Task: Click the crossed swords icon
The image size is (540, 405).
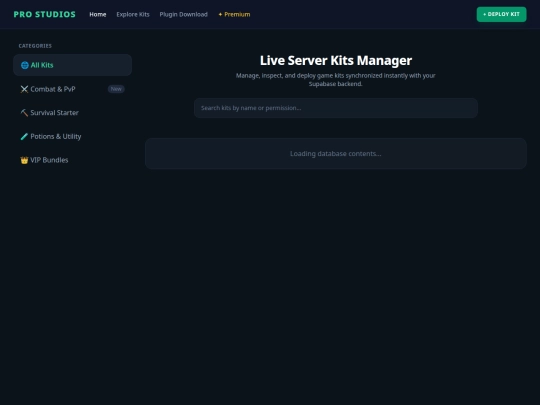Action: click(24, 89)
